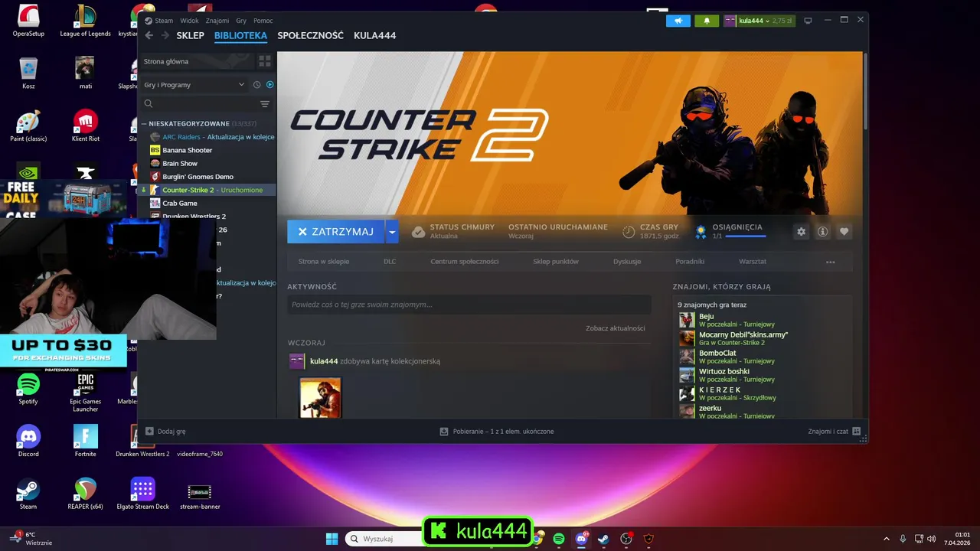Sort by recent activity with the clock icon
980x551 pixels.
click(256, 85)
